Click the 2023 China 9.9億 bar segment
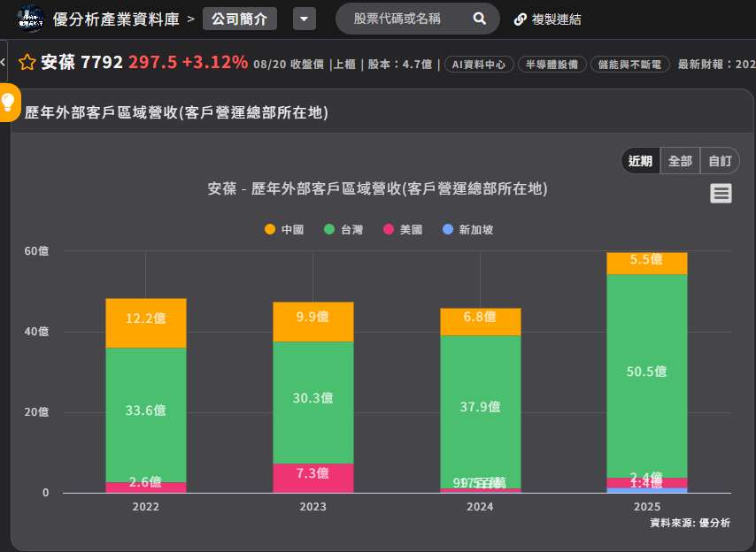 pos(312,322)
